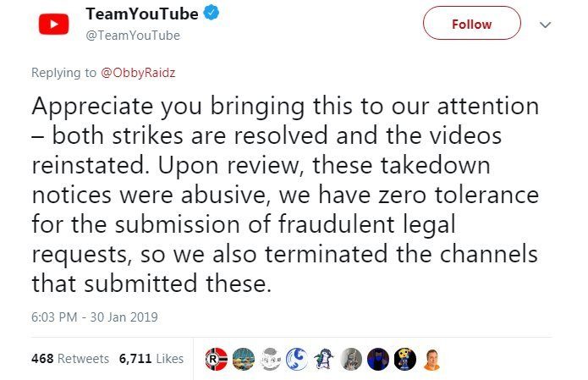Click the dark blue figure liker avatar

[x=379, y=359]
